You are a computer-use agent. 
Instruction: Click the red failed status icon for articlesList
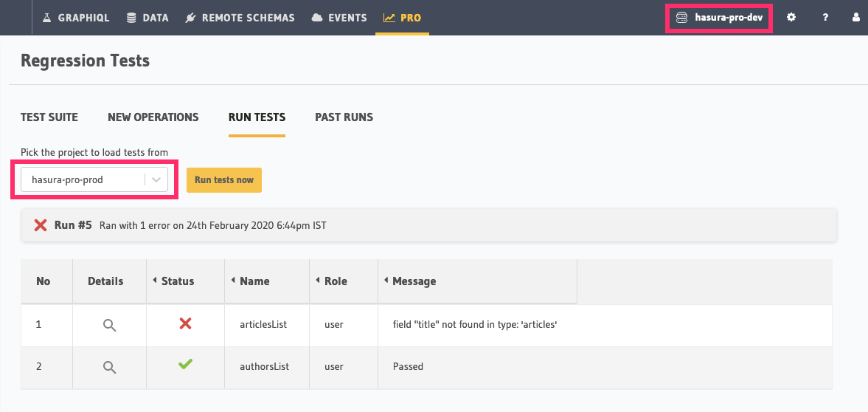coord(185,323)
